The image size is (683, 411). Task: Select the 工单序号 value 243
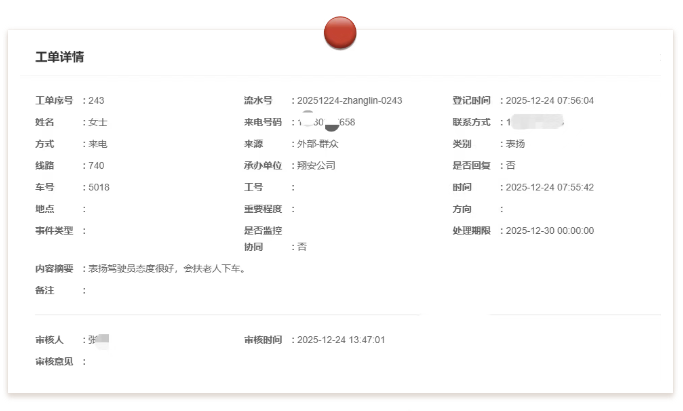(x=96, y=101)
